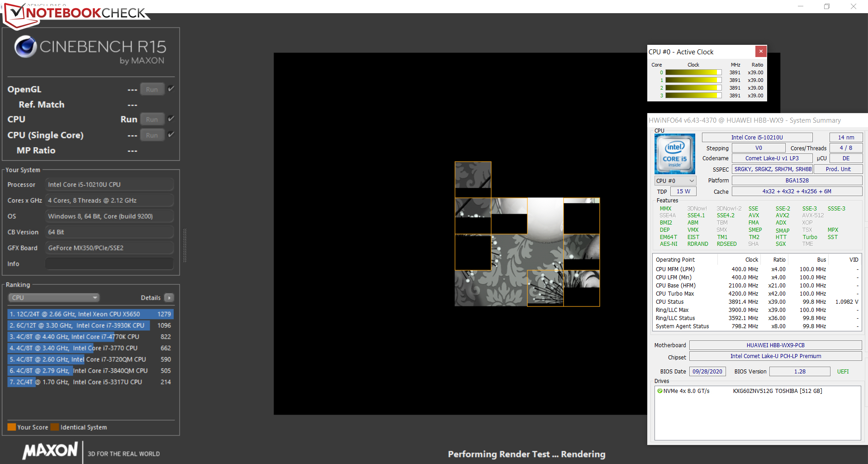Click the Cinebench R15 logo sphere
This screenshot has height=464, width=868.
25,47
